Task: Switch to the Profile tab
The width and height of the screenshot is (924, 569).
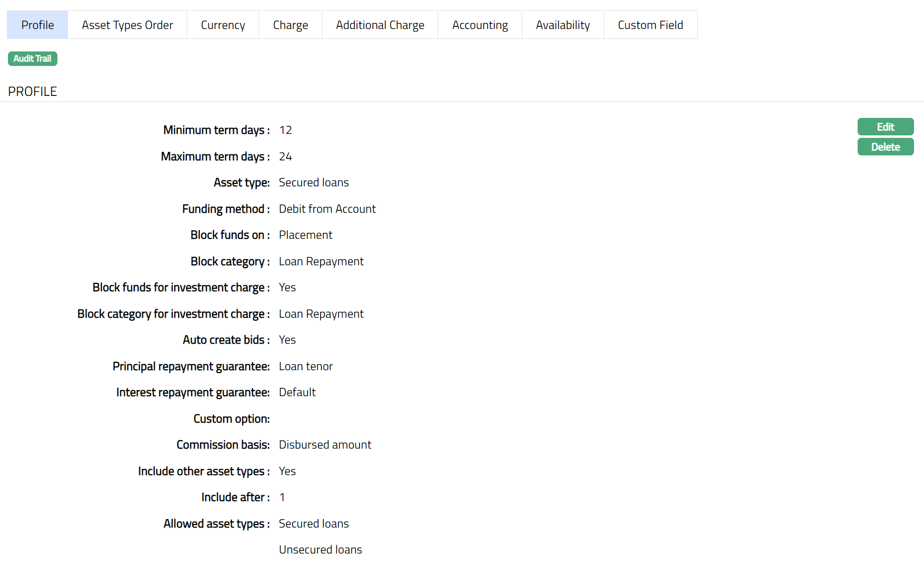Action: [x=37, y=25]
